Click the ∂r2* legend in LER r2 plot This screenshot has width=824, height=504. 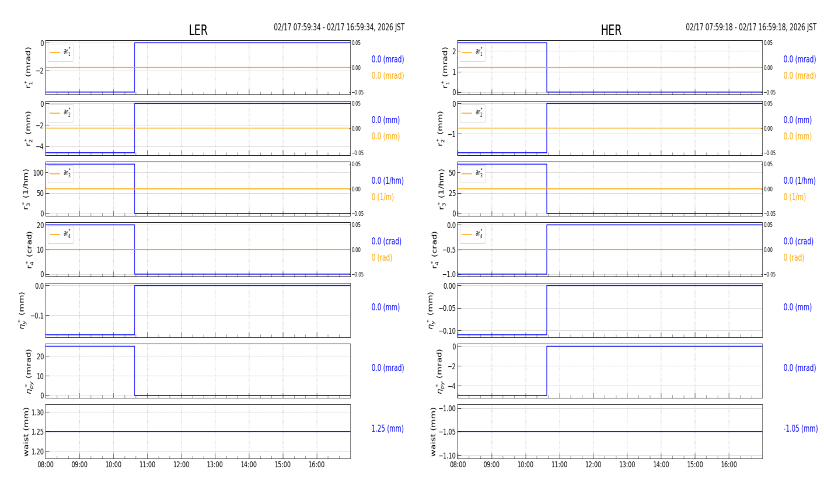(61, 113)
